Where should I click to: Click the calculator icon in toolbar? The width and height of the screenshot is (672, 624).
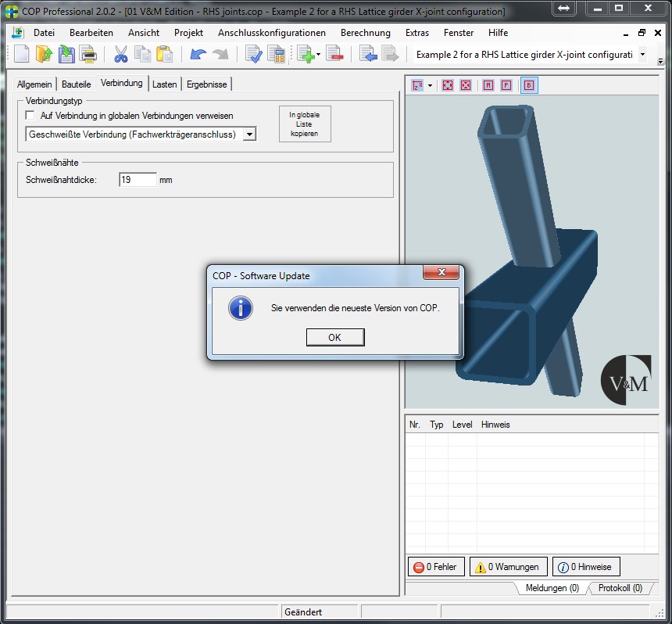[x=276, y=54]
